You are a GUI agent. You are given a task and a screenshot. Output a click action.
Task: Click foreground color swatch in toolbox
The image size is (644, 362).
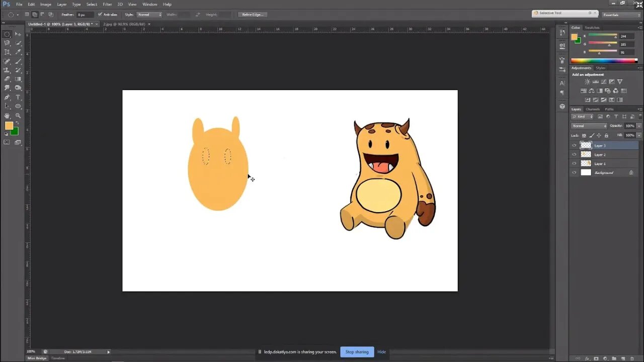coord(9,126)
